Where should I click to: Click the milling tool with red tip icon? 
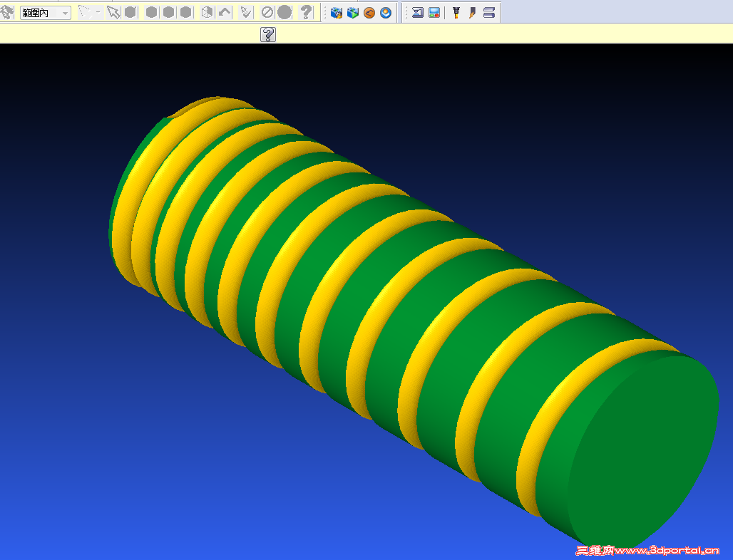coord(456,13)
